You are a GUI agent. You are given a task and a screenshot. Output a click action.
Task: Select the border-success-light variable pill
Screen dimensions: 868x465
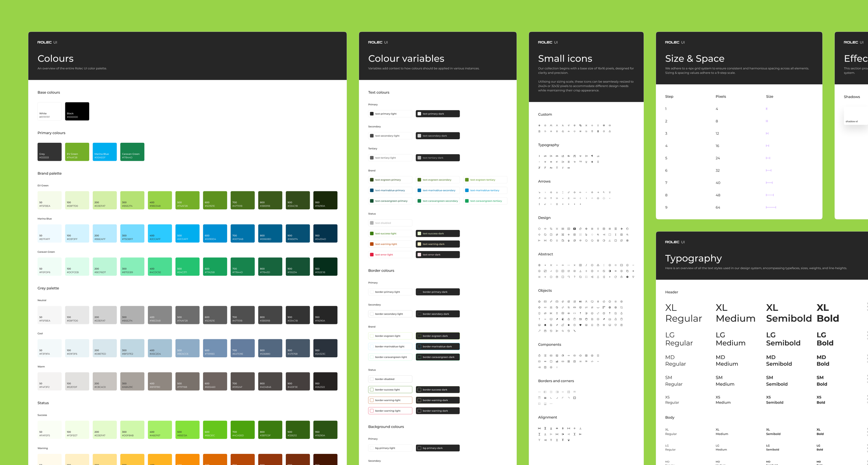coord(390,389)
